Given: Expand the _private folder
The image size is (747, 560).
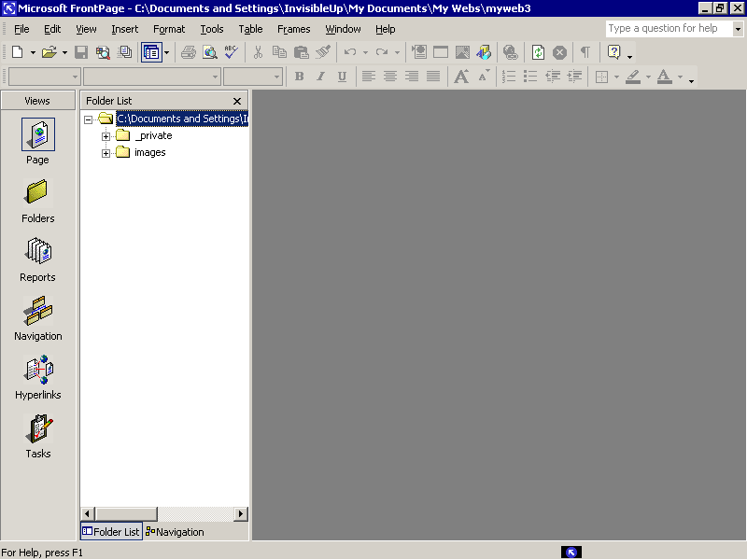Looking at the screenshot, I should point(106,136).
